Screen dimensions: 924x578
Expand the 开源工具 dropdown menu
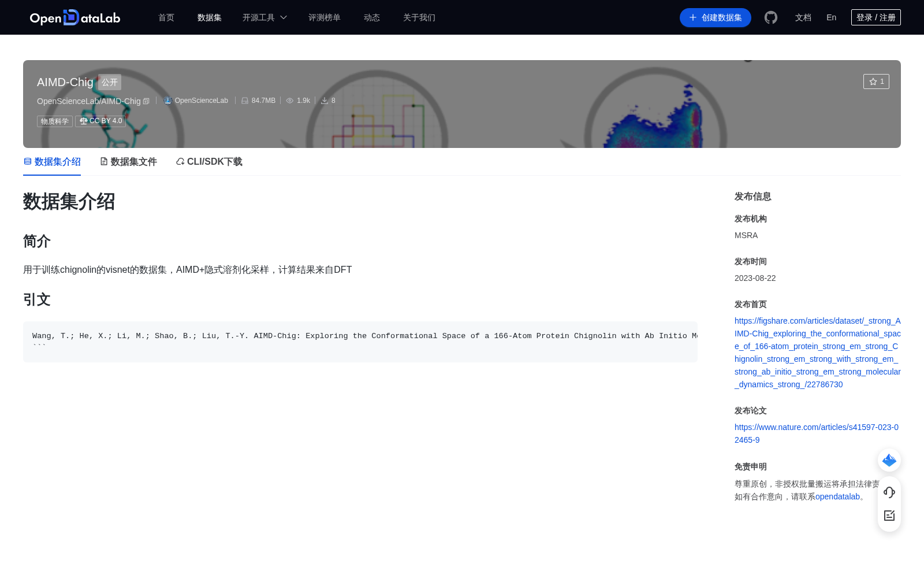(x=264, y=17)
